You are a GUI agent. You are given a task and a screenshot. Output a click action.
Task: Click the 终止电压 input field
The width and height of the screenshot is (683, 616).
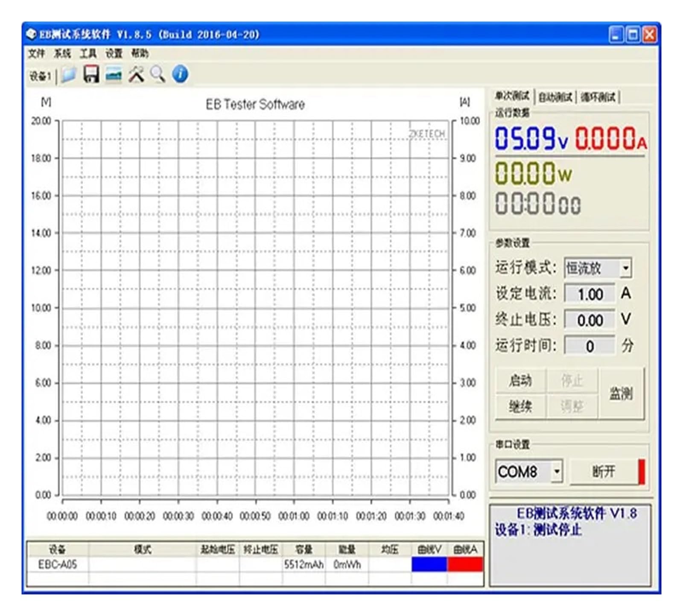pos(590,320)
